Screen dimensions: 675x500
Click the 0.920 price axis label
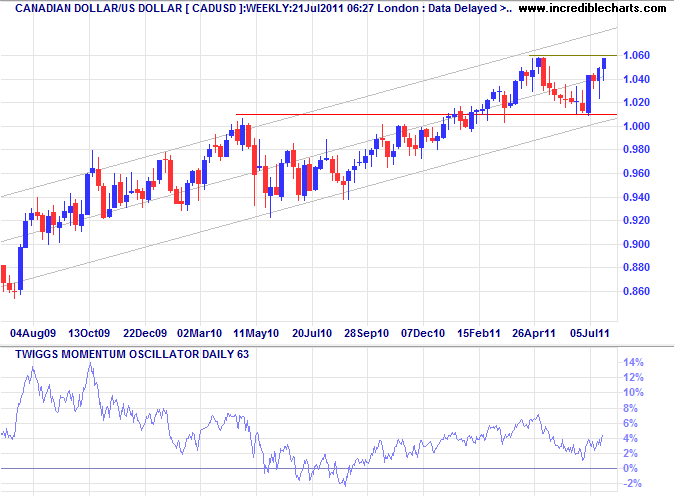point(636,220)
